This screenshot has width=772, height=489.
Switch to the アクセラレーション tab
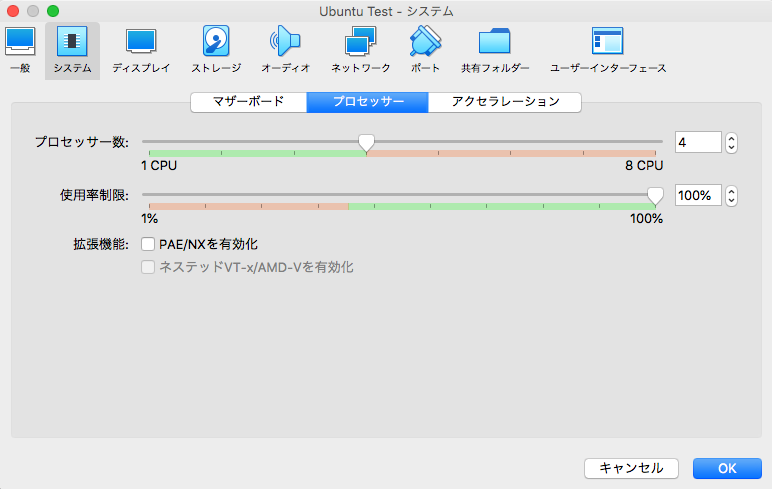click(505, 102)
